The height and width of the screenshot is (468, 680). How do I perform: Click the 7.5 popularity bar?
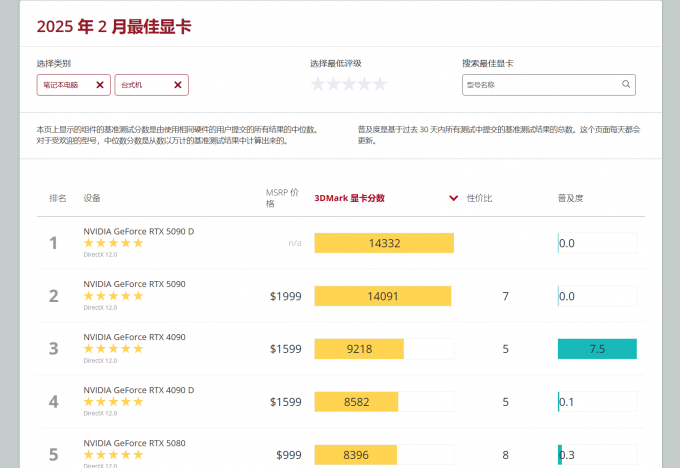coord(597,349)
